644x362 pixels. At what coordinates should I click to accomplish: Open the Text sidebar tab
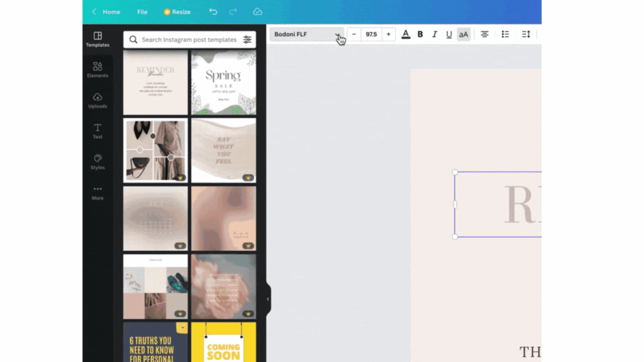[x=97, y=132]
